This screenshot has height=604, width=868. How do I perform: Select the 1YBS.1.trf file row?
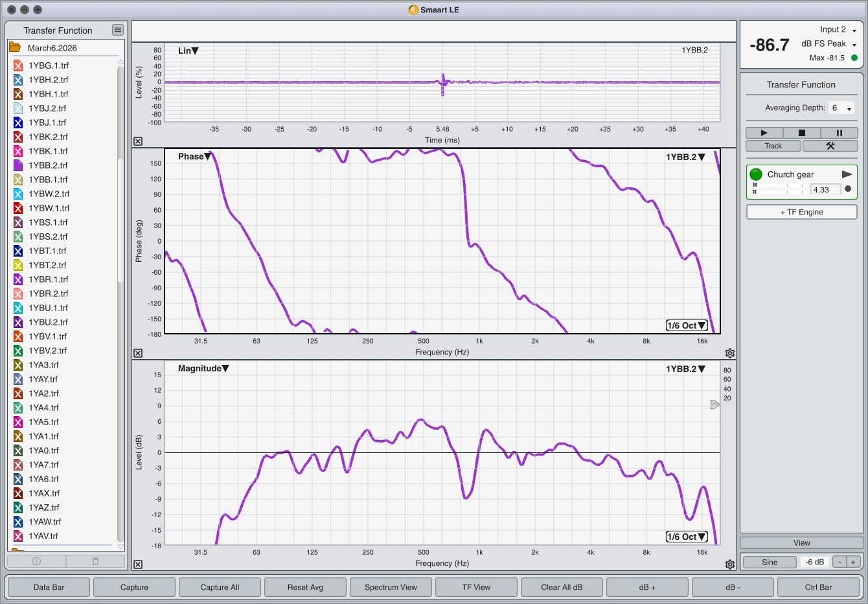(64, 222)
